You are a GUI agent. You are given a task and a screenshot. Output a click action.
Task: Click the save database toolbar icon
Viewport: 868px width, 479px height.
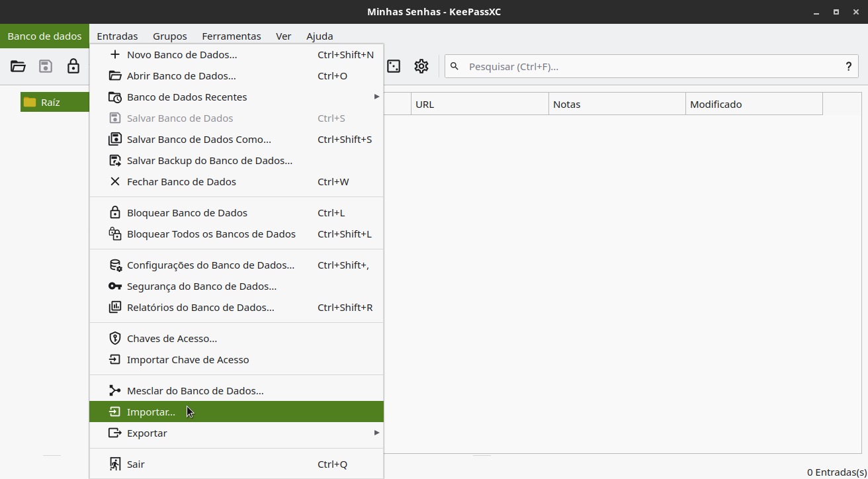[x=46, y=66]
